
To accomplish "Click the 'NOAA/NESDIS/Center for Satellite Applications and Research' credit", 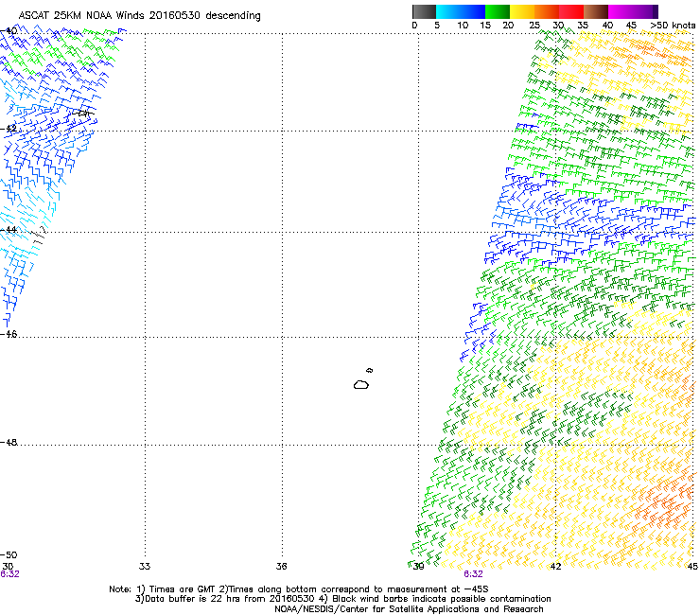I will [x=409, y=609].
